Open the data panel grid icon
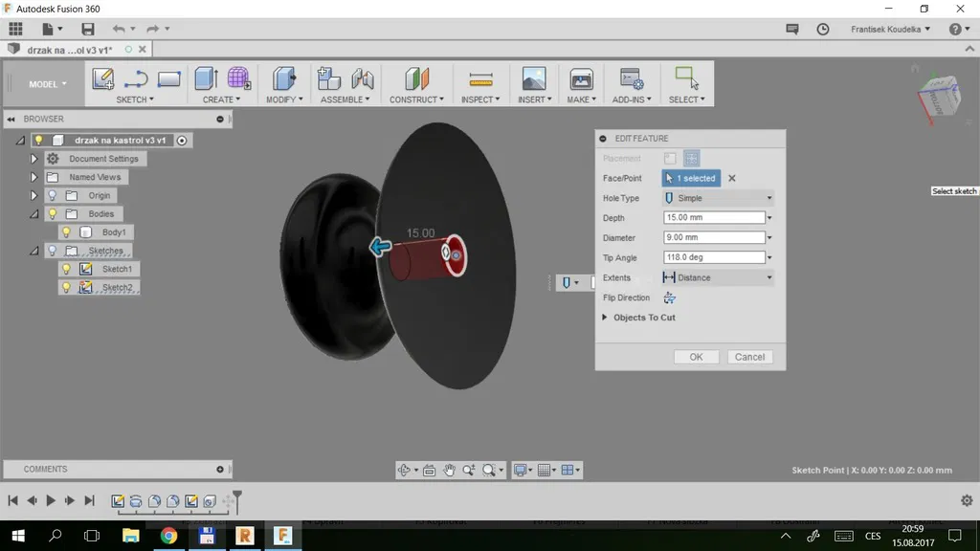This screenshot has height=551, width=980. pos(15,29)
